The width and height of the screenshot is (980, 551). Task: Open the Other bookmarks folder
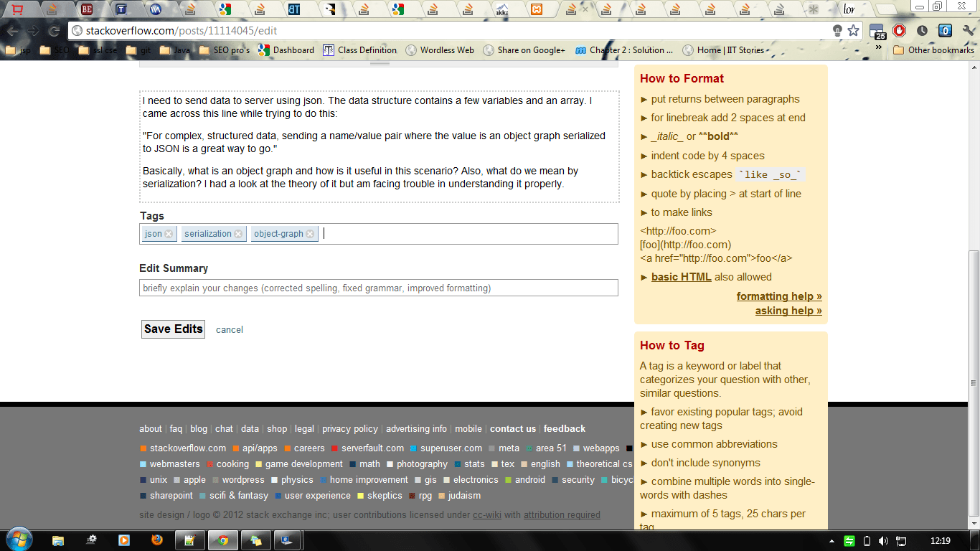coord(933,50)
